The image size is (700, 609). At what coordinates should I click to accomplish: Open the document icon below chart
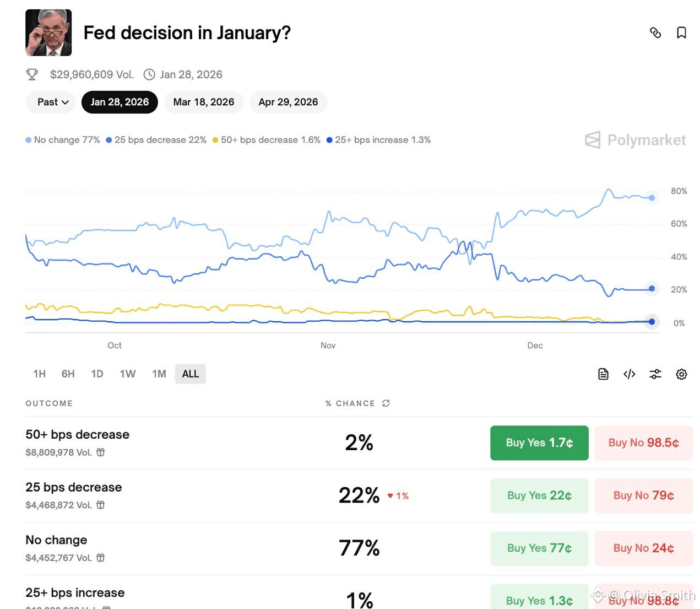(603, 374)
